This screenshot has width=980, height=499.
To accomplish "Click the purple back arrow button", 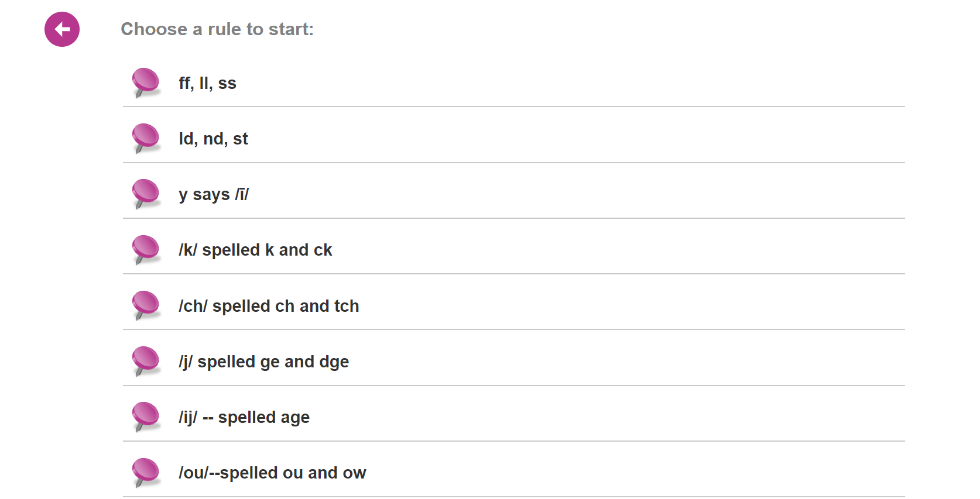I will [62, 29].
